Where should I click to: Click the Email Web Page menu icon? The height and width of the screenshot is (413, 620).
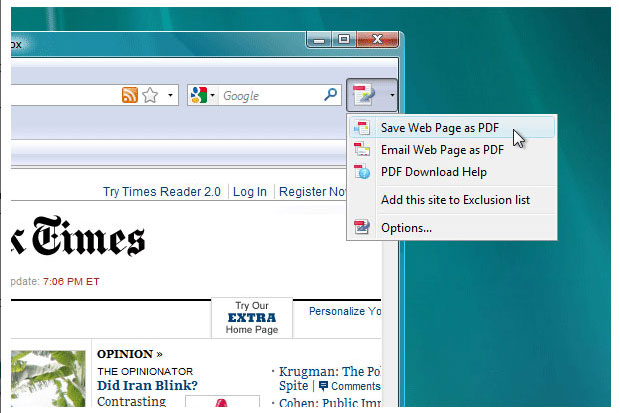362,150
